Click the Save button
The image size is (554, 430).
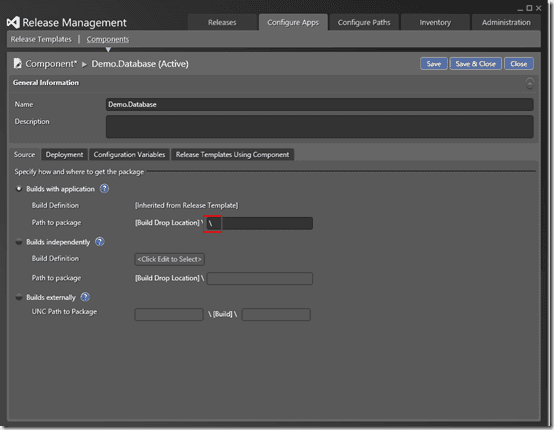(434, 64)
